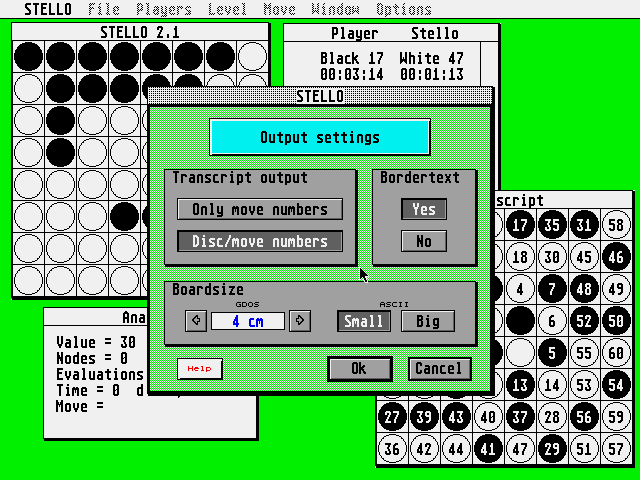
Task: Open the STELLO desk menu
Action: point(48,9)
